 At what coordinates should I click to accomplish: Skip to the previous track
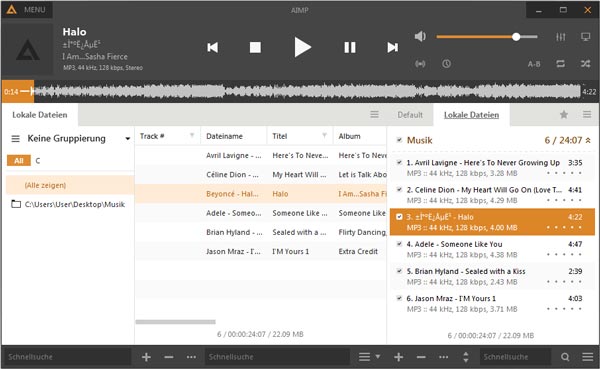213,47
